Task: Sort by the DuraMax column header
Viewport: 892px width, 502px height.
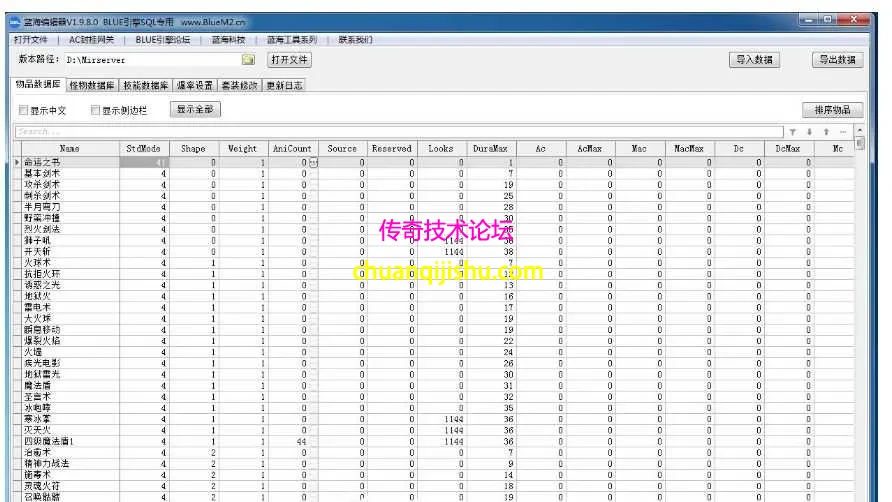Action: [491, 149]
